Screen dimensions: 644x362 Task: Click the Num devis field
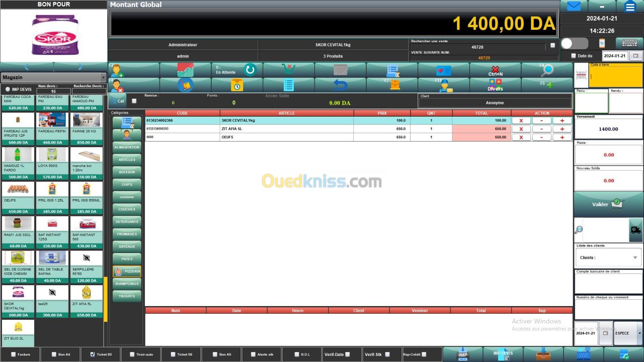click(x=53, y=91)
